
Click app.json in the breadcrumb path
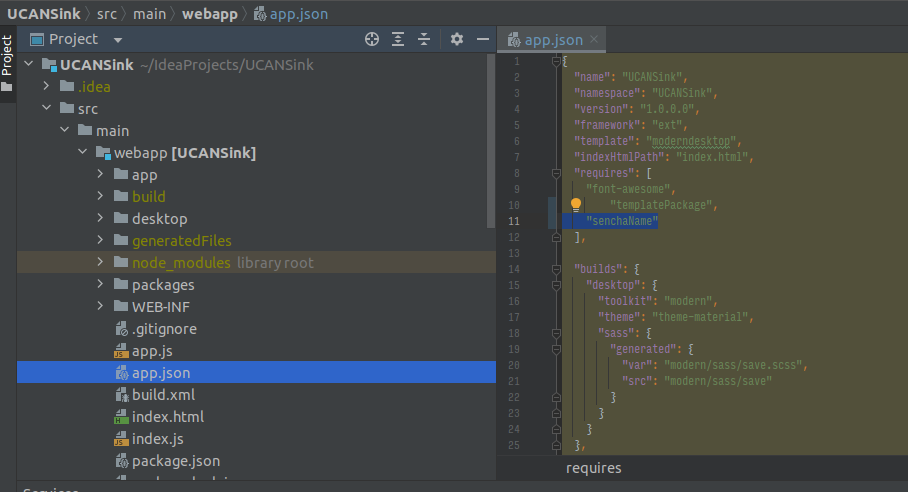[291, 14]
